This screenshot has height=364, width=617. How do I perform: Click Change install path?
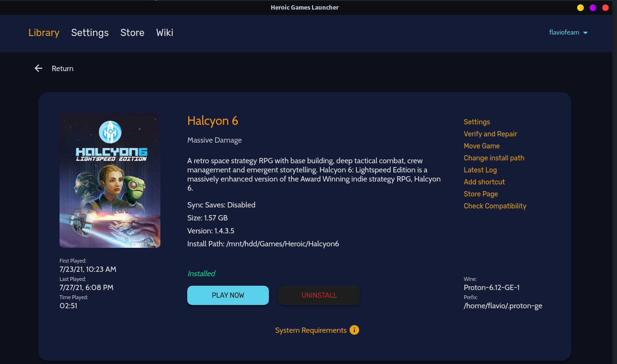[x=494, y=158]
